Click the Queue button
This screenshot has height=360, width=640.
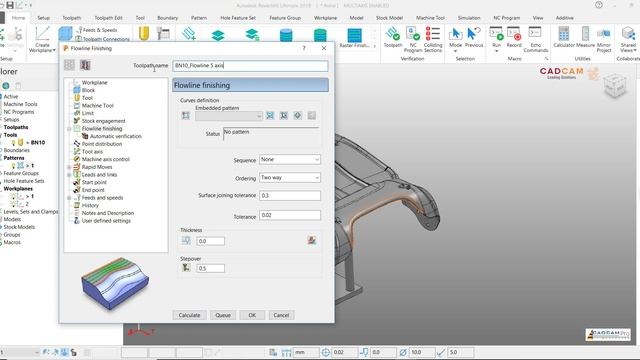pyautogui.click(x=223, y=315)
